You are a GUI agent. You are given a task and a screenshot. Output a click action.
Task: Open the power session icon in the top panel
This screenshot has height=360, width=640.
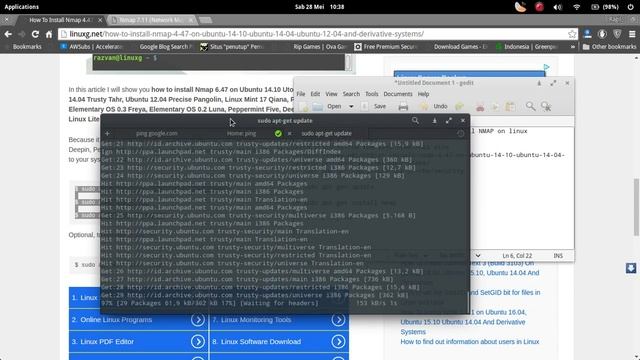630,7
